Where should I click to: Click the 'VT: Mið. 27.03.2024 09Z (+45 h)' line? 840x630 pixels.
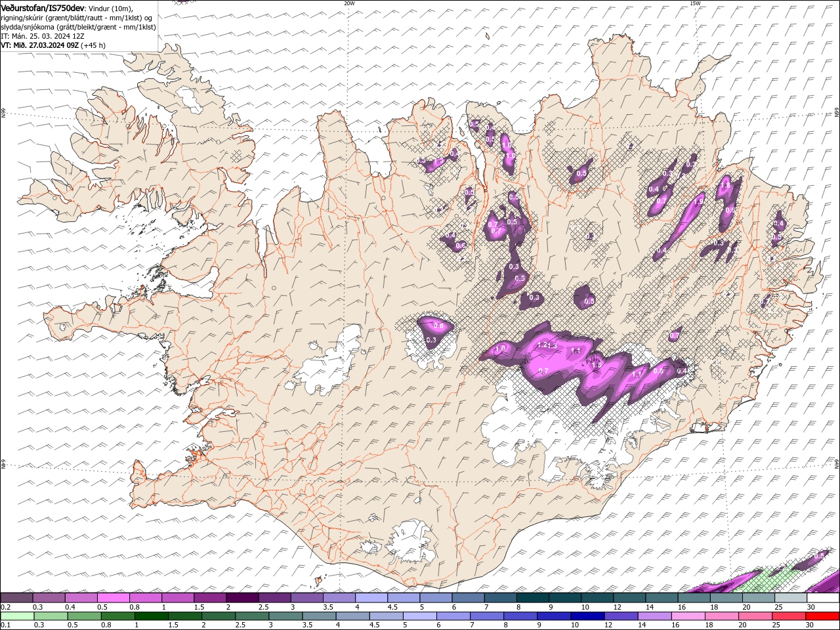click(53, 45)
